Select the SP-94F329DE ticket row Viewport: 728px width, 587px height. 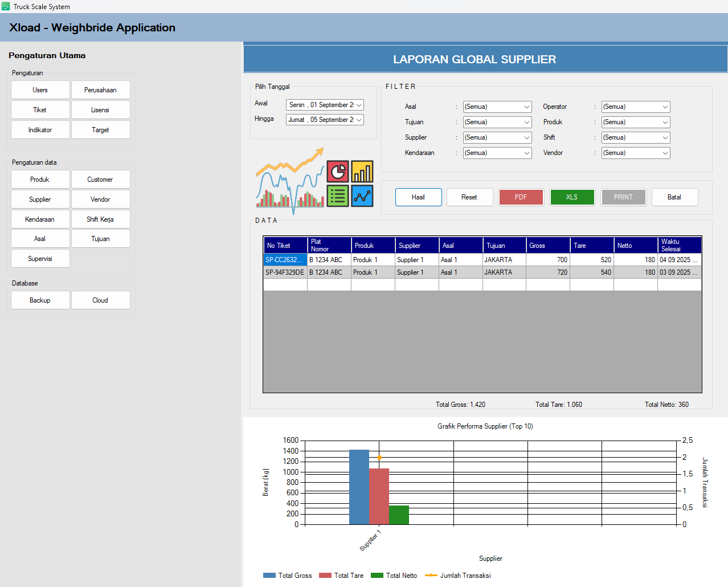285,272
